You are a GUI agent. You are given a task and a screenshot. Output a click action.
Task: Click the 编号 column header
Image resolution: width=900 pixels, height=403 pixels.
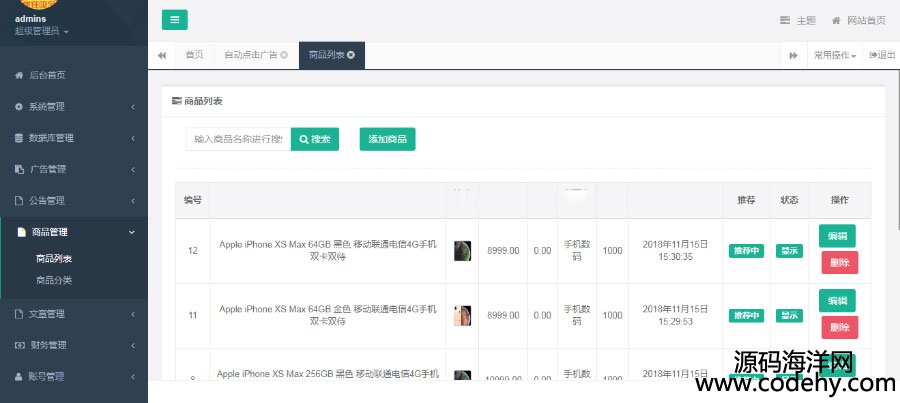[193, 200]
